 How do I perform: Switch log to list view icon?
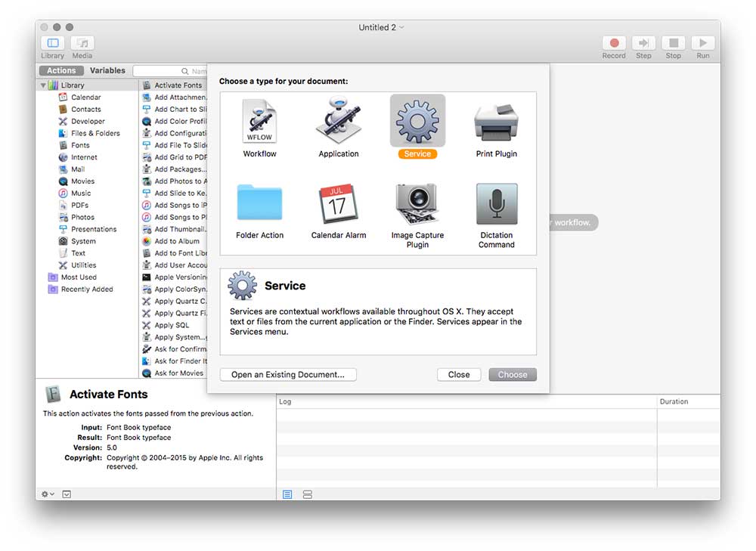(287, 494)
